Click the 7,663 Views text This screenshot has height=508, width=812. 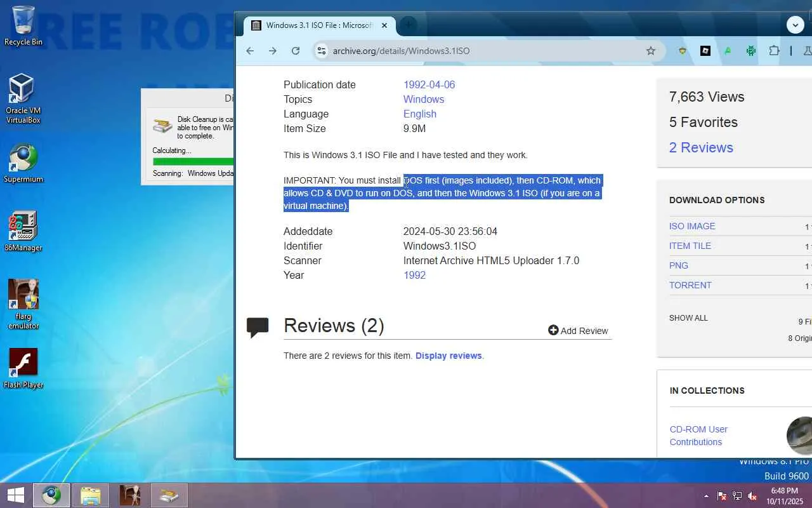pyautogui.click(x=707, y=97)
